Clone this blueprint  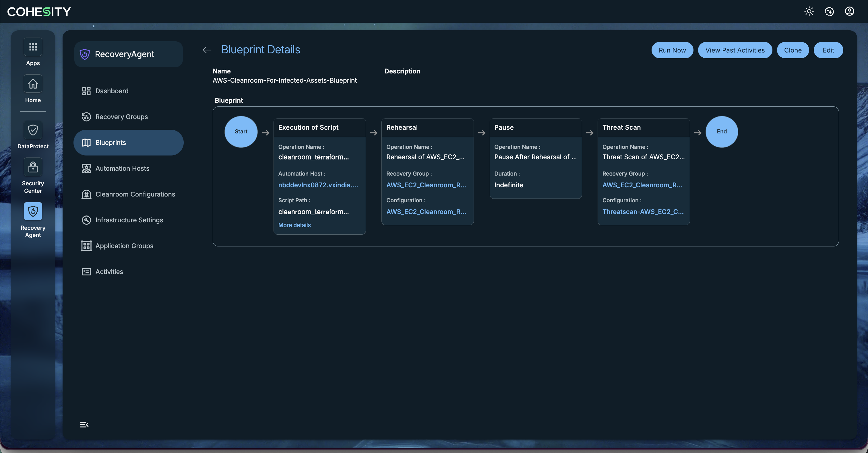tap(793, 50)
